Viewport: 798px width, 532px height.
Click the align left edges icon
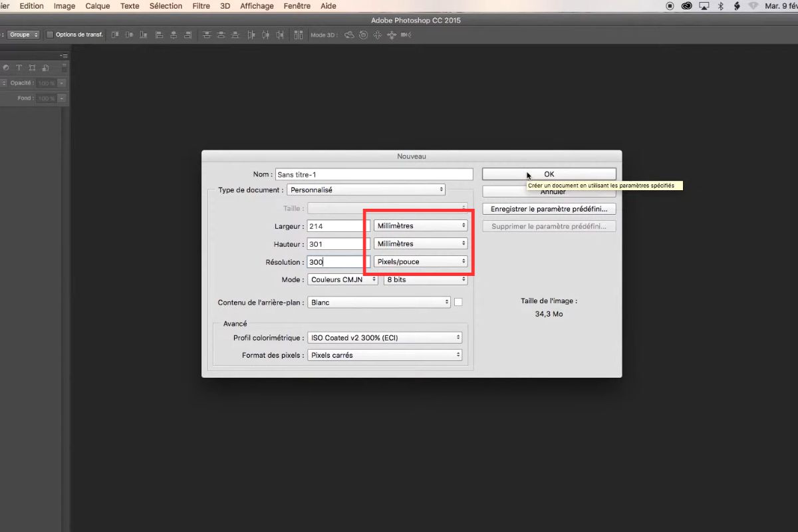tap(160, 35)
